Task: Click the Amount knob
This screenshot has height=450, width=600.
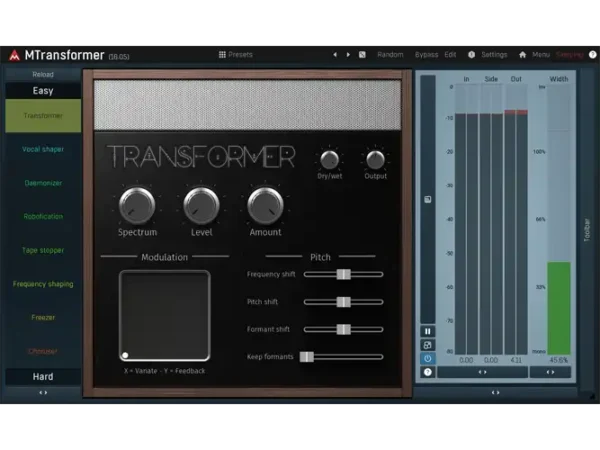Action: pyautogui.click(x=266, y=205)
